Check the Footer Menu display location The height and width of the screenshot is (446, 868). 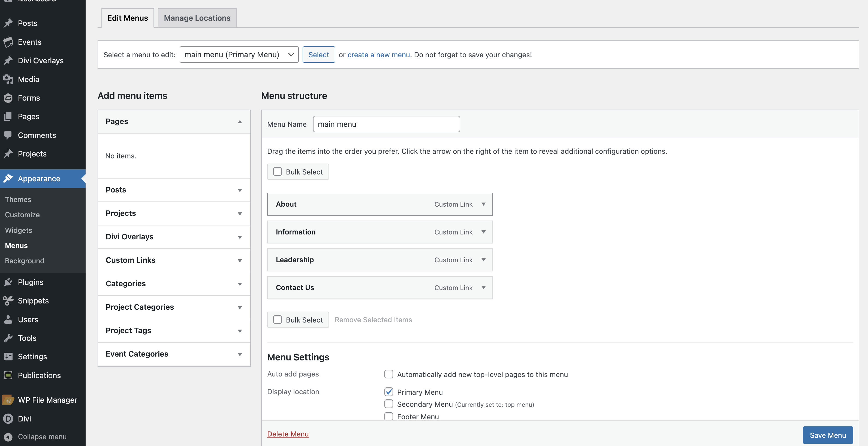[388, 416]
